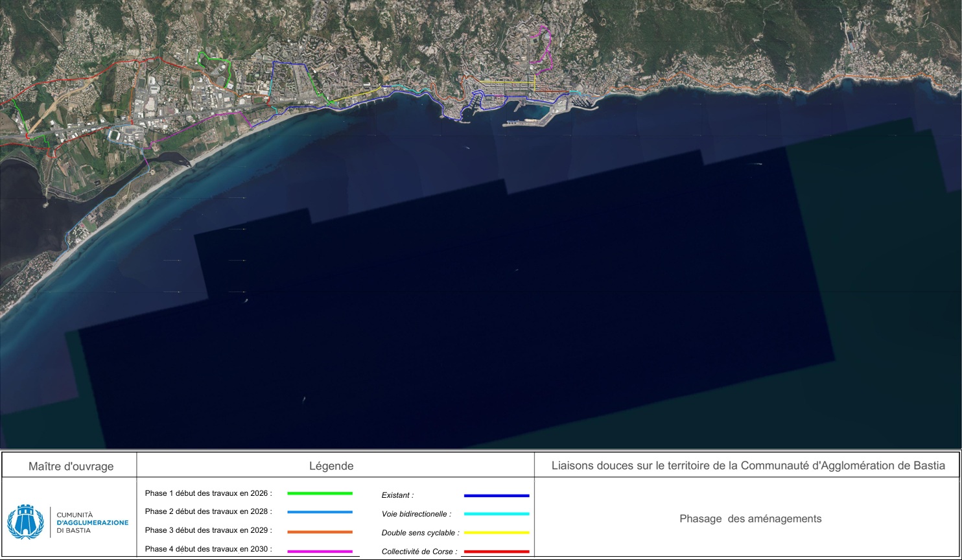This screenshot has height=560, width=962.
Task: Click the magenta loop route in the hills
Action: pos(541,49)
